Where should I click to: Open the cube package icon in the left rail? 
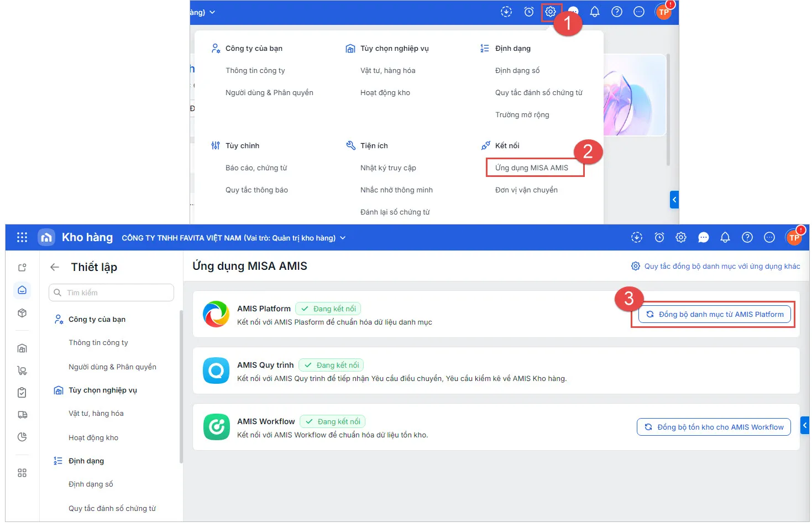(22, 313)
